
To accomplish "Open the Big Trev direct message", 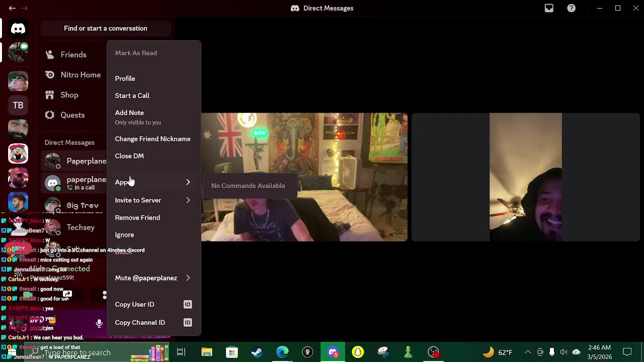I will (x=74, y=205).
